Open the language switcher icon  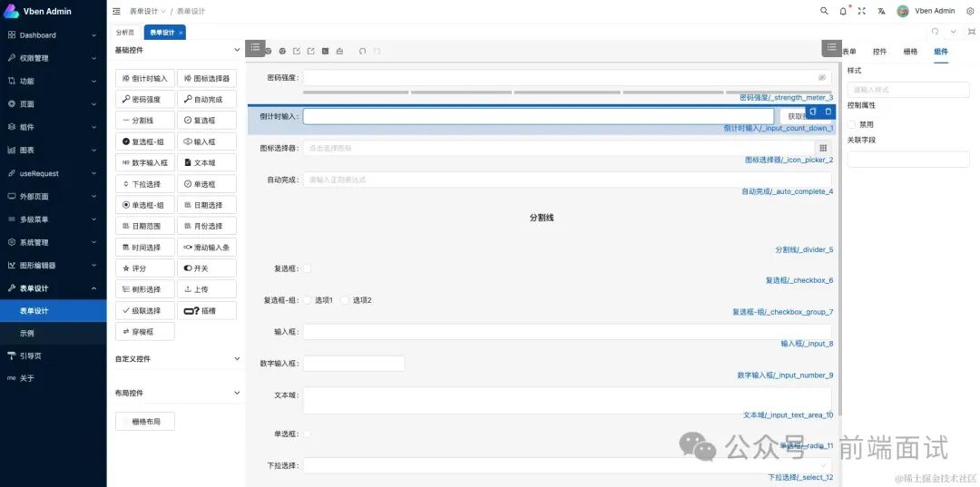[x=881, y=11]
